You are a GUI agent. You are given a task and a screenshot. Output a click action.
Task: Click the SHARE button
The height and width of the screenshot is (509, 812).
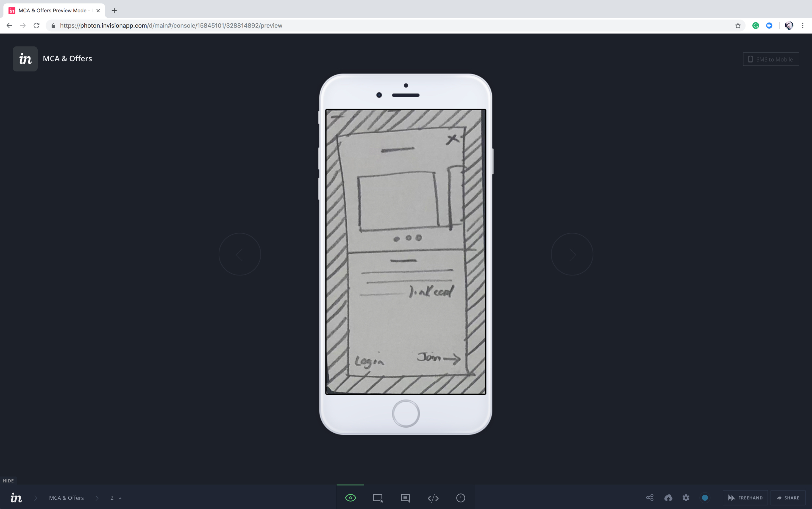tap(788, 497)
